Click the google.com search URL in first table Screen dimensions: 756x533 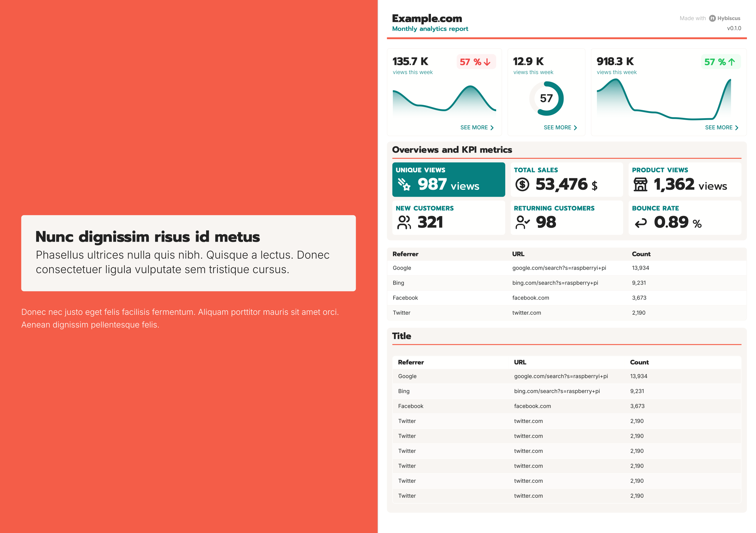pyautogui.click(x=559, y=268)
